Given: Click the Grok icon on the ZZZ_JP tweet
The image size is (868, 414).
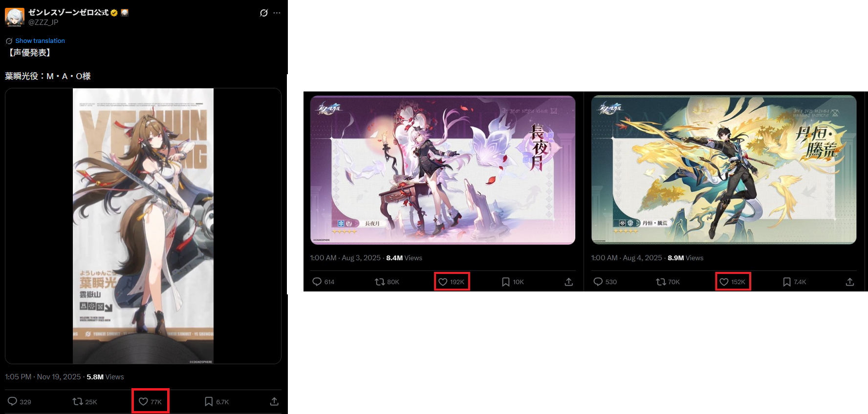Looking at the screenshot, I should pos(264,13).
